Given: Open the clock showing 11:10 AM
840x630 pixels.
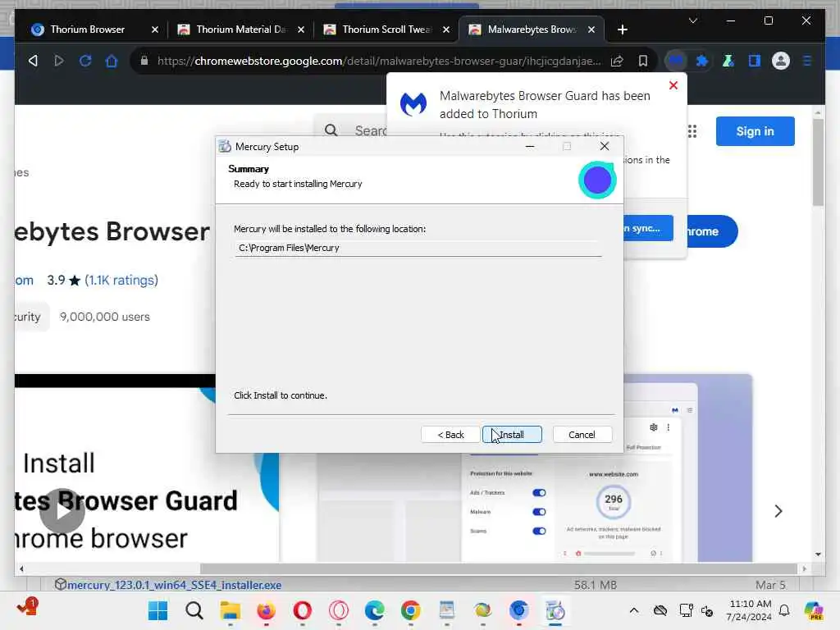Looking at the screenshot, I should [750, 610].
